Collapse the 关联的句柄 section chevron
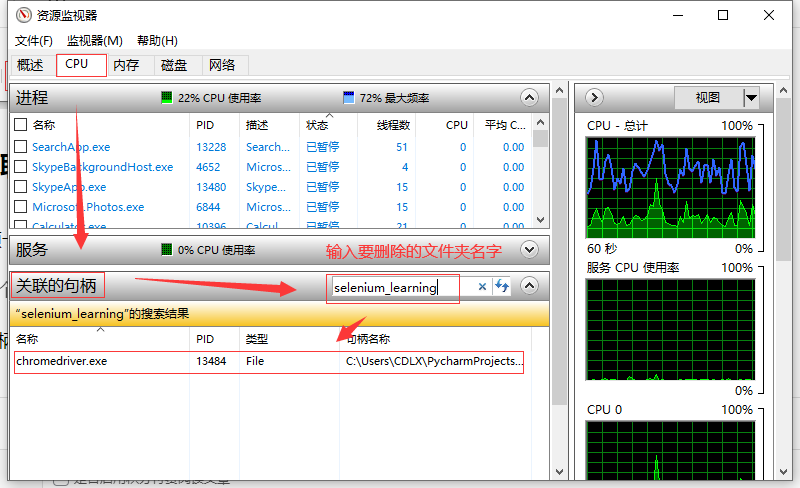The width and height of the screenshot is (800, 488). point(530,286)
